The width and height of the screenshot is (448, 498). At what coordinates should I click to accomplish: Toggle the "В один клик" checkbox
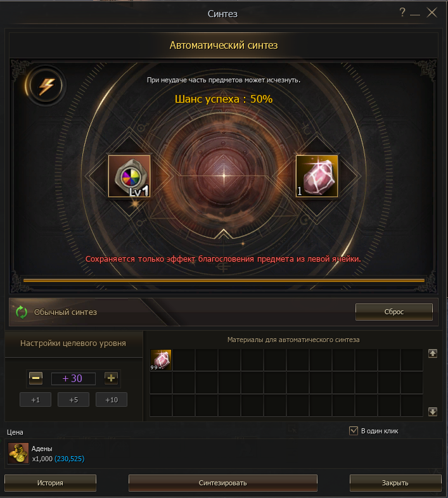coord(354,431)
